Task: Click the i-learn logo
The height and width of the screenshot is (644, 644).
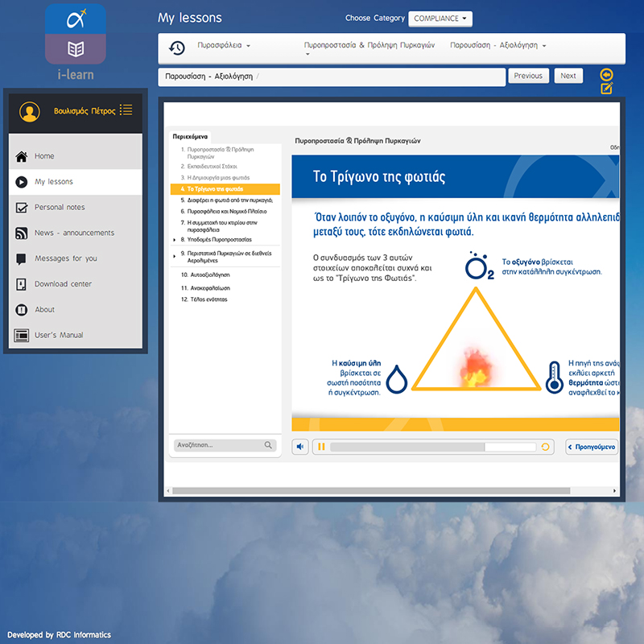Action: tap(76, 41)
